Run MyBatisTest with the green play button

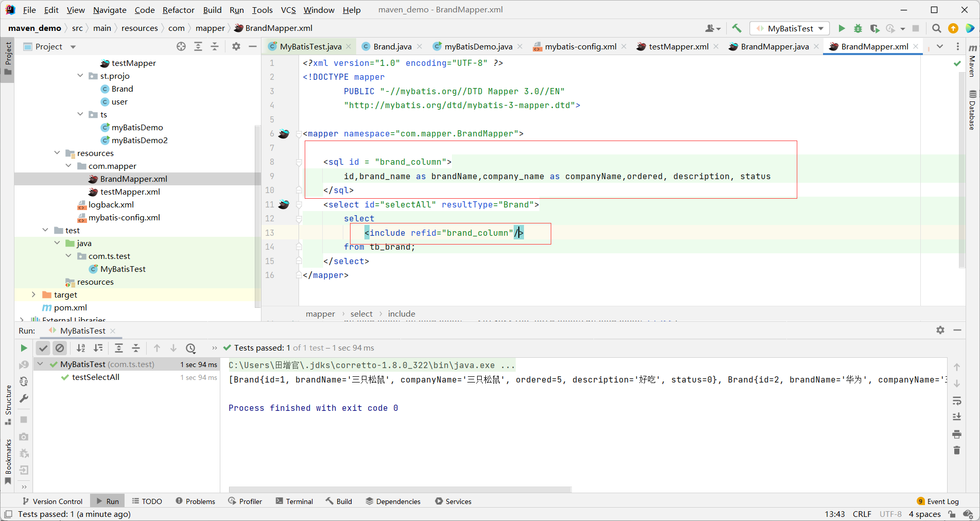pyautogui.click(x=842, y=28)
